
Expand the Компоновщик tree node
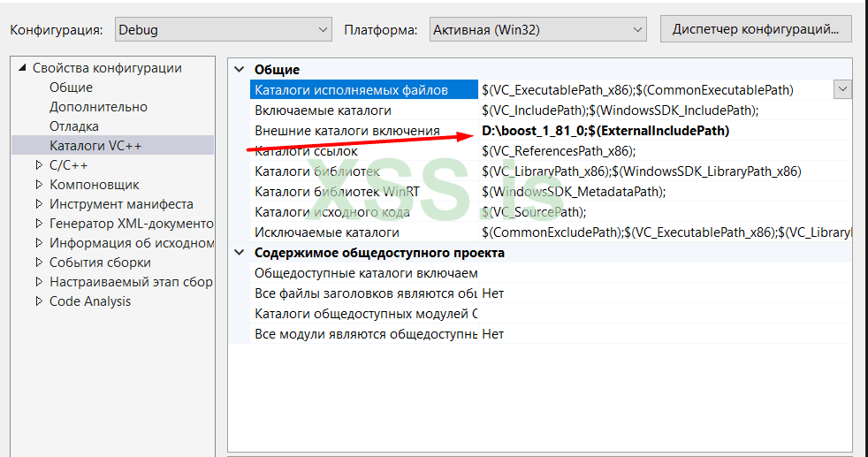point(39,184)
